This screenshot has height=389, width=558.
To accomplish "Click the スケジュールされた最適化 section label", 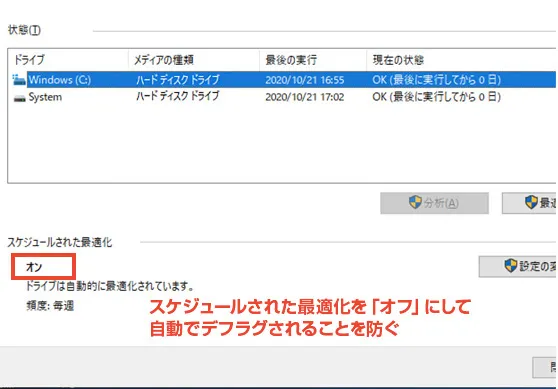I will [60, 242].
